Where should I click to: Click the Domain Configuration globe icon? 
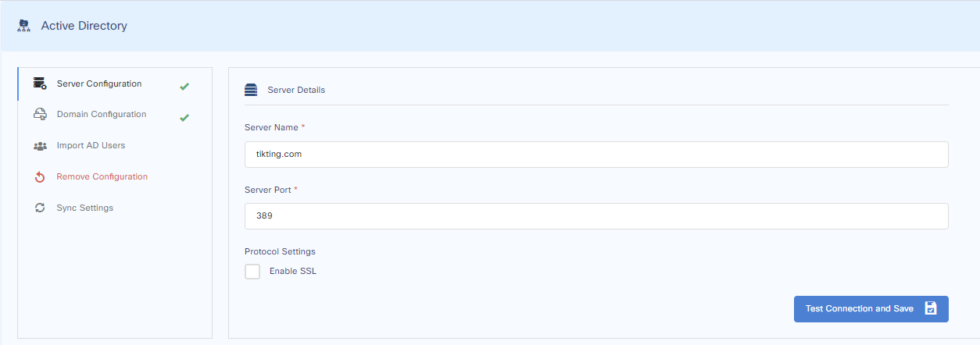[x=40, y=115]
